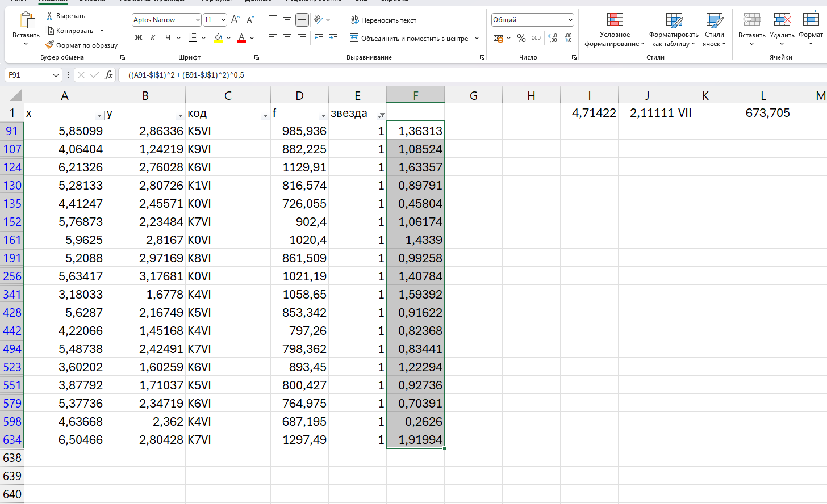This screenshot has width=827, height=504.
Task: Toggle bold formatting button
Action: pos(139,38)
